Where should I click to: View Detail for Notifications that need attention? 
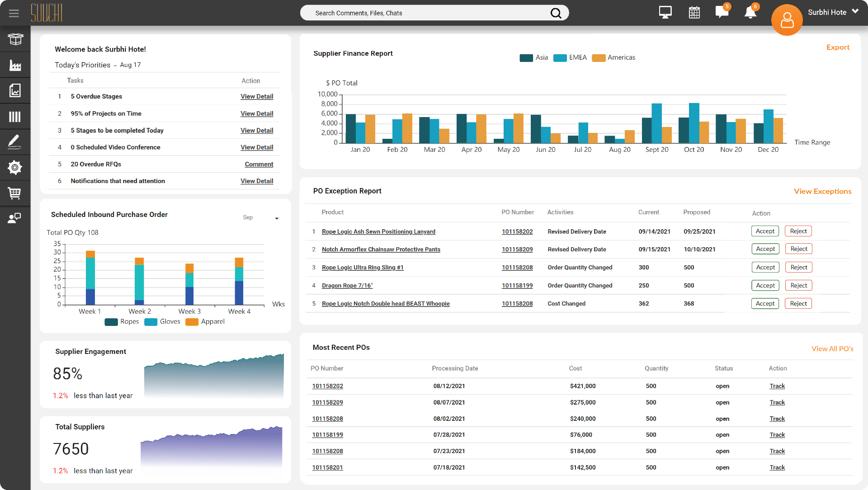click(257, 181)
